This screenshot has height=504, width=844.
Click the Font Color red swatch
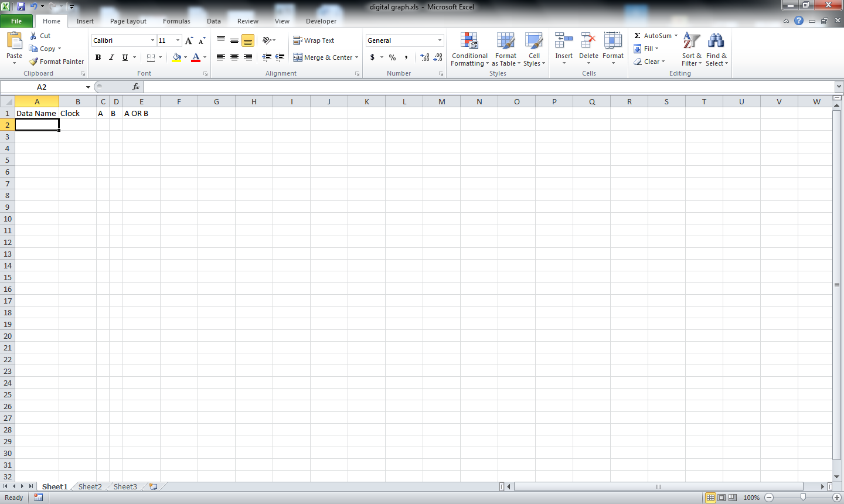[x=196, y=57]
